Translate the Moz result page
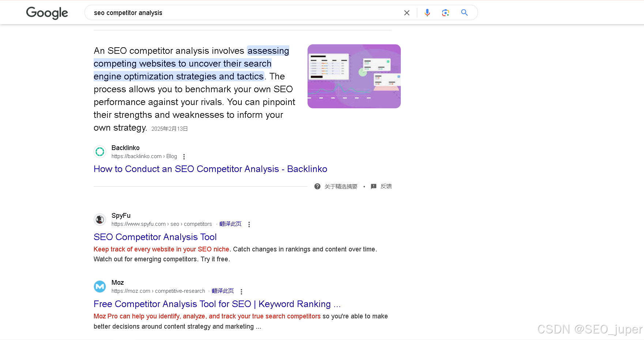This screenshot has width=644, height=340. click(x=223, y=291)
